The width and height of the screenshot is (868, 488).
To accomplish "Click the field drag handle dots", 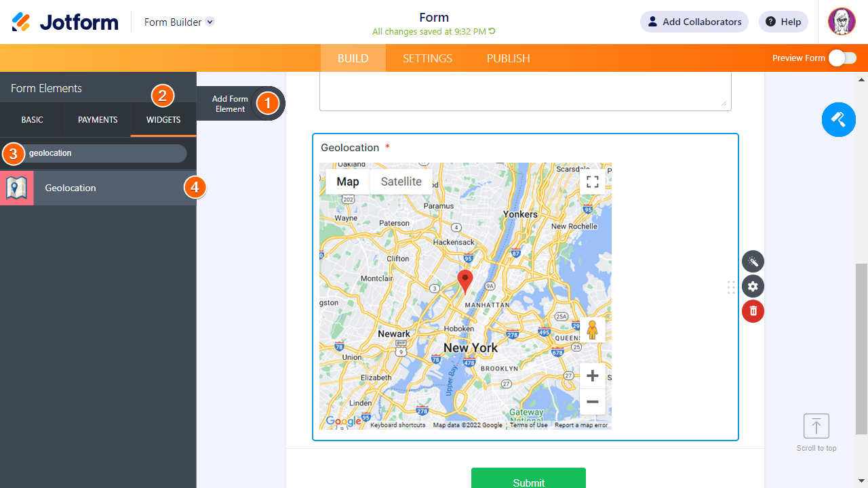I will (x=731, y=287).
